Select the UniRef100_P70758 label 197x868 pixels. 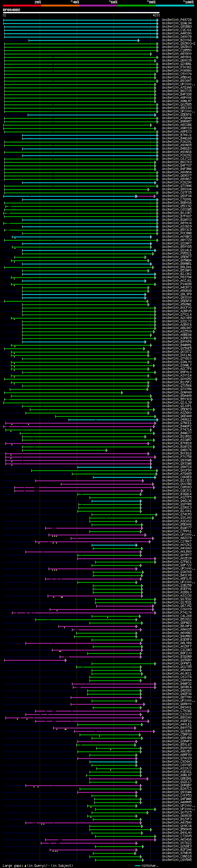tap(177, 457)
